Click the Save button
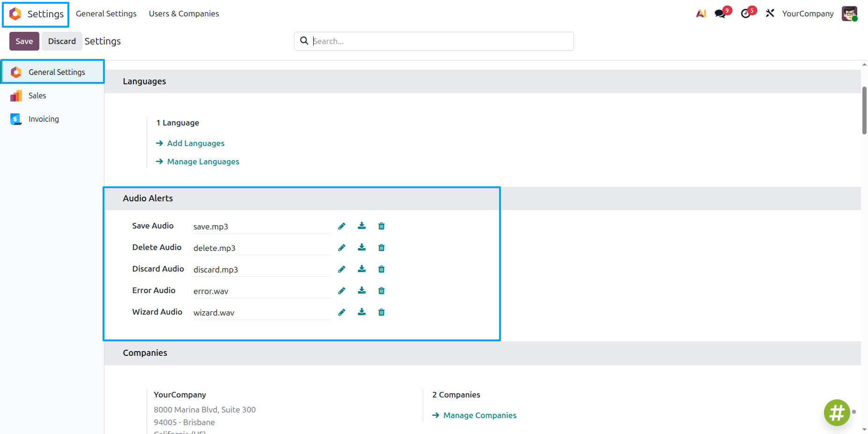Screen dimensions: 868x434 pyautogui.click(x=24, y=41)
